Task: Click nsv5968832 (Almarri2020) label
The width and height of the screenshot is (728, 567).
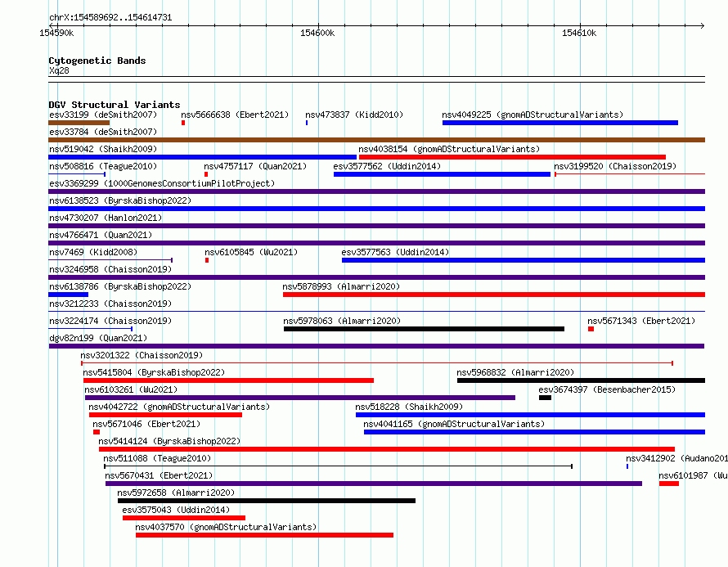Action: pyautogui.click(x=515, y=372)
